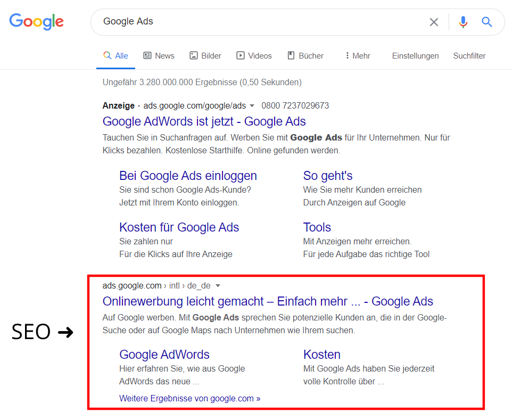Expand the ad URL dropdown arrow

click(x=252, y=106)
